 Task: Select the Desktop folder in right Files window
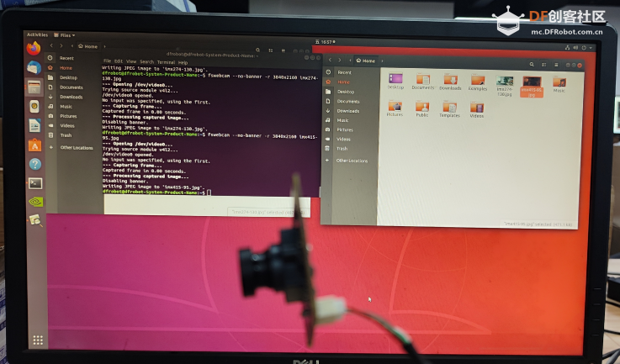[395, 81]
